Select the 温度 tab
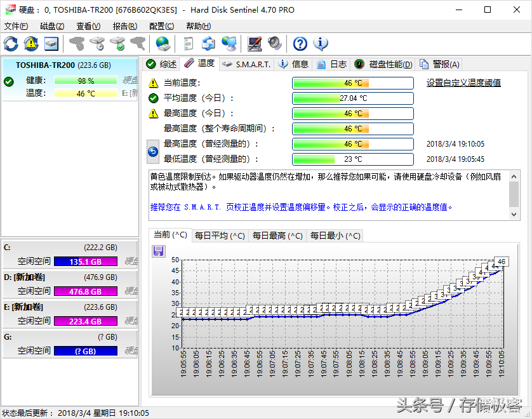This screenshot has width=532, height=419. tap(199, 63)
